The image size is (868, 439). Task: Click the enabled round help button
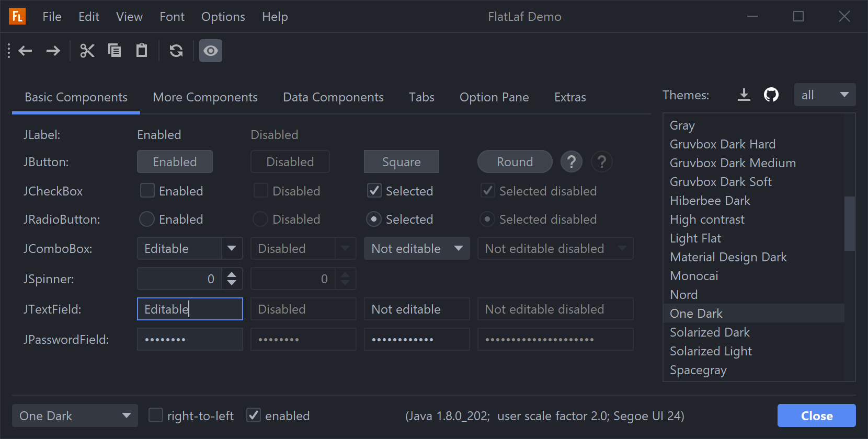[572, 162]
